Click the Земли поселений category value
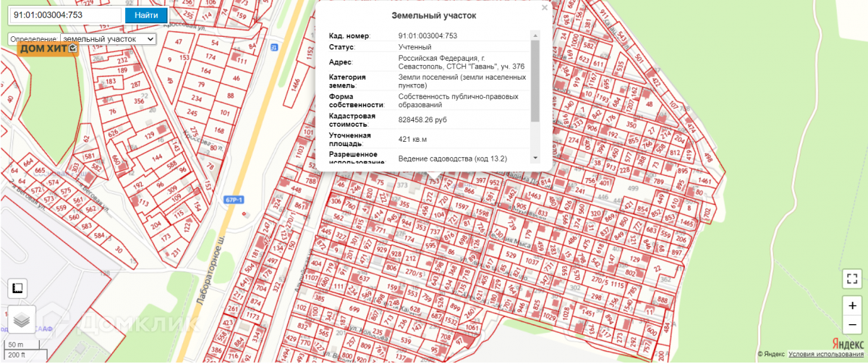Image resolution: width=868 pixels, height=364 pixels. (461, 80)
